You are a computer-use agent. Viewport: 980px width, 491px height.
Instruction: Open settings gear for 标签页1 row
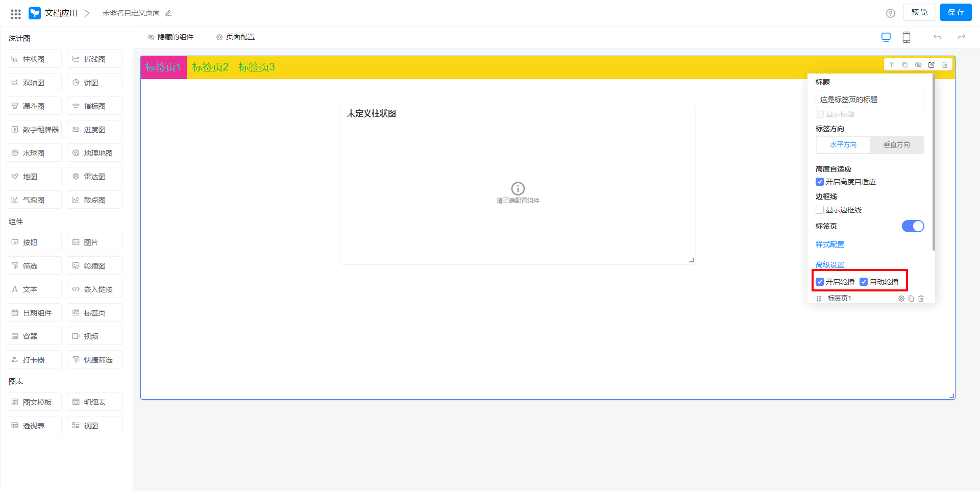[x=901, y=299]
